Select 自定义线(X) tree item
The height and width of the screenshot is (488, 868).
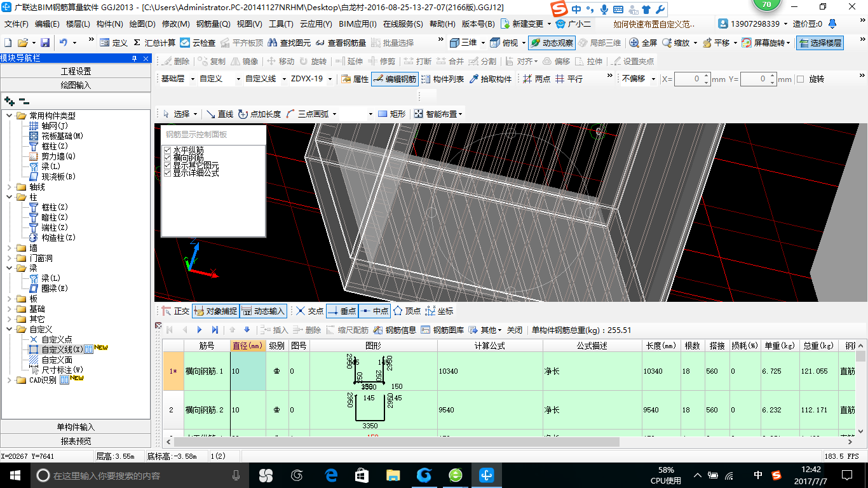pos(62,349)
